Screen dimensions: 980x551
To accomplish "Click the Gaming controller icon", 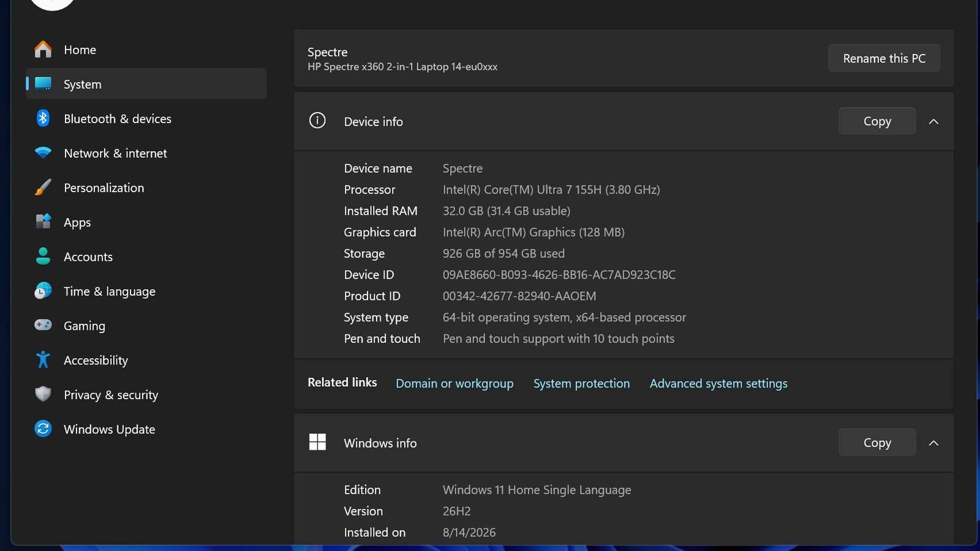I will tap(43, 325).
